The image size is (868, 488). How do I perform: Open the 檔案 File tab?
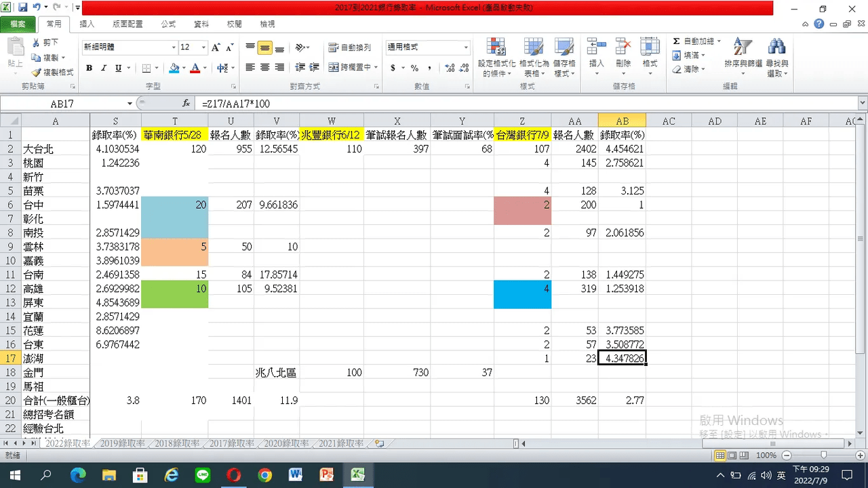[x=18, y=24]
